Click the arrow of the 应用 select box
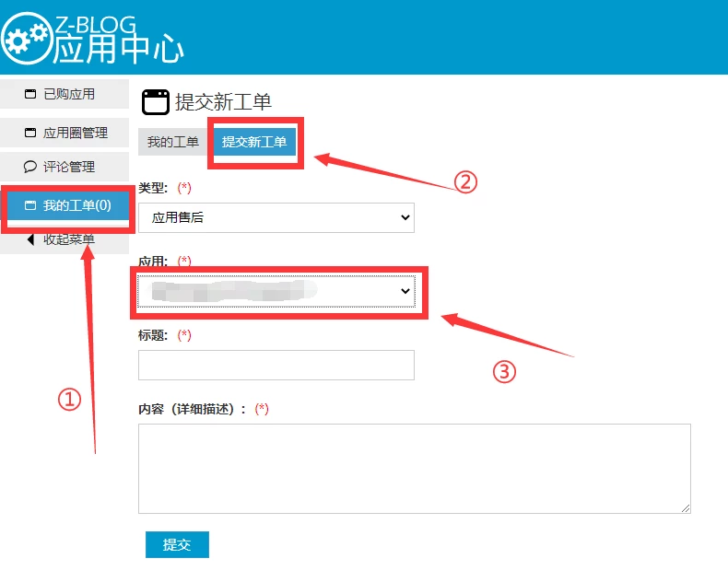Image resolution: width=728 pixels, height=582 pixels. [x=404, y=291]
